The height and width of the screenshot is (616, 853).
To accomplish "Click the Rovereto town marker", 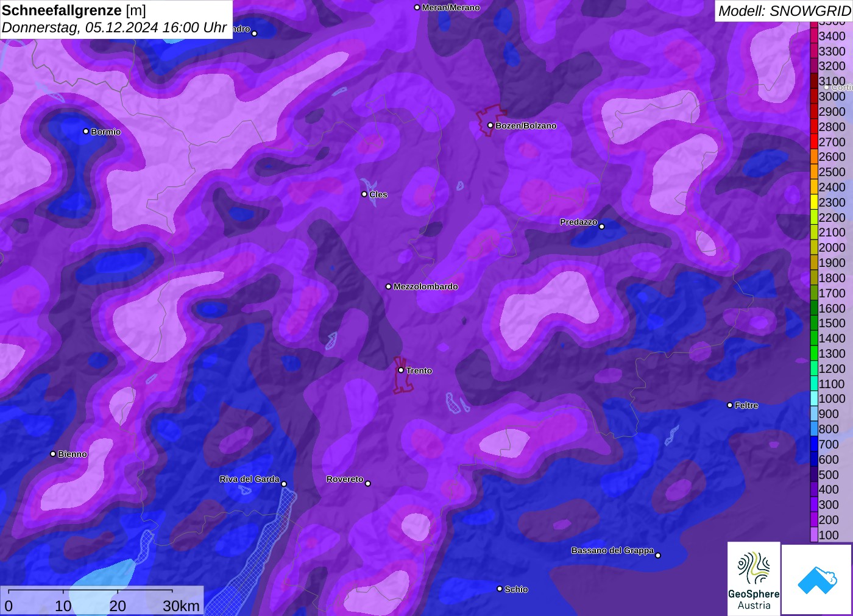I will tap(368, 484).
